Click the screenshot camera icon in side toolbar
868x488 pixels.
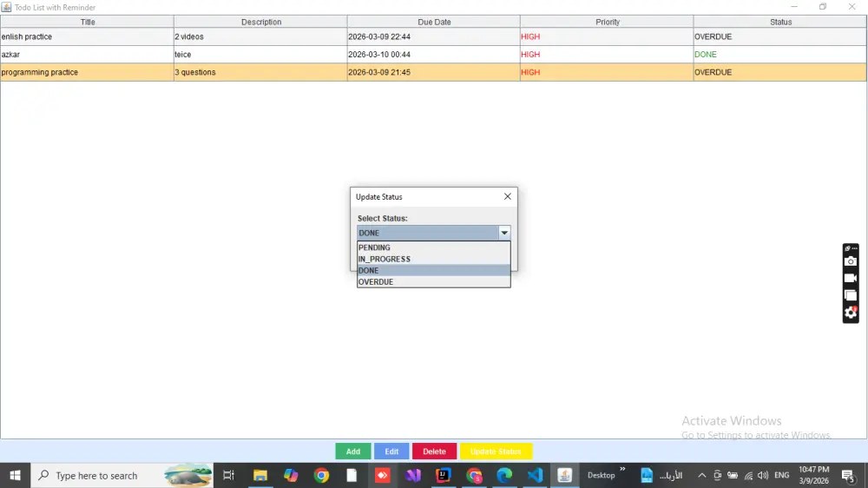(x=851, y=261)
